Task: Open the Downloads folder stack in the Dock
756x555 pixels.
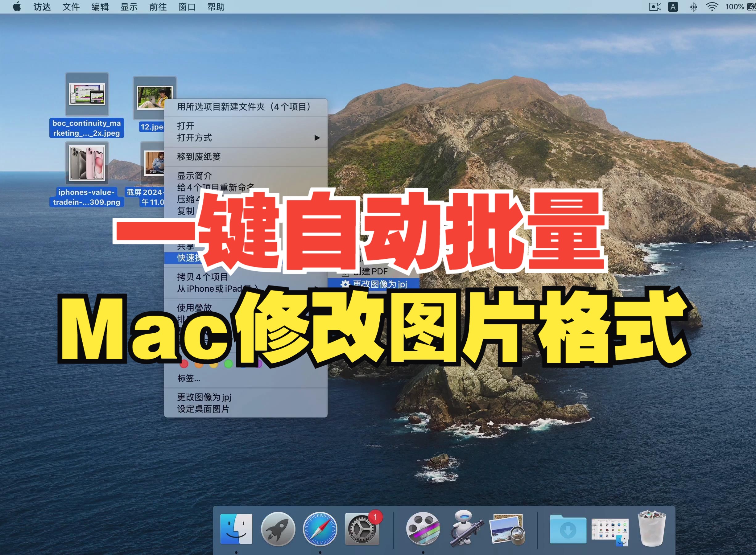Action: (568, 530)
